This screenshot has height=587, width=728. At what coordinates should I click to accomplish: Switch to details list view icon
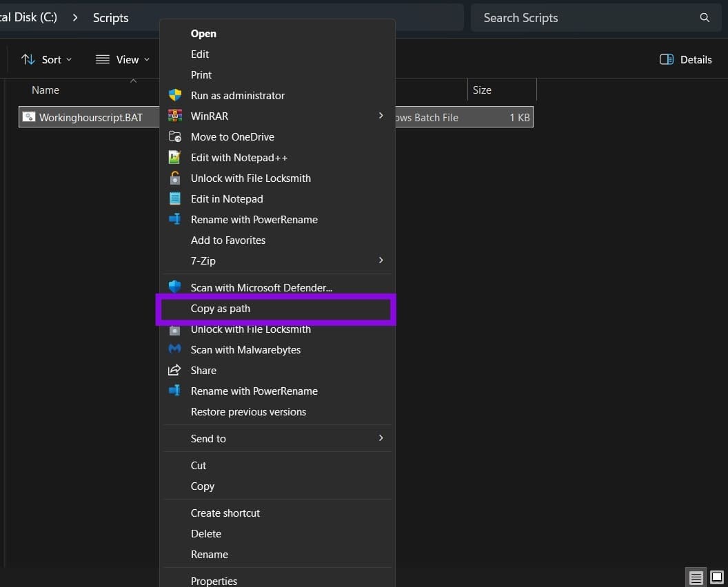click(696, 578)
